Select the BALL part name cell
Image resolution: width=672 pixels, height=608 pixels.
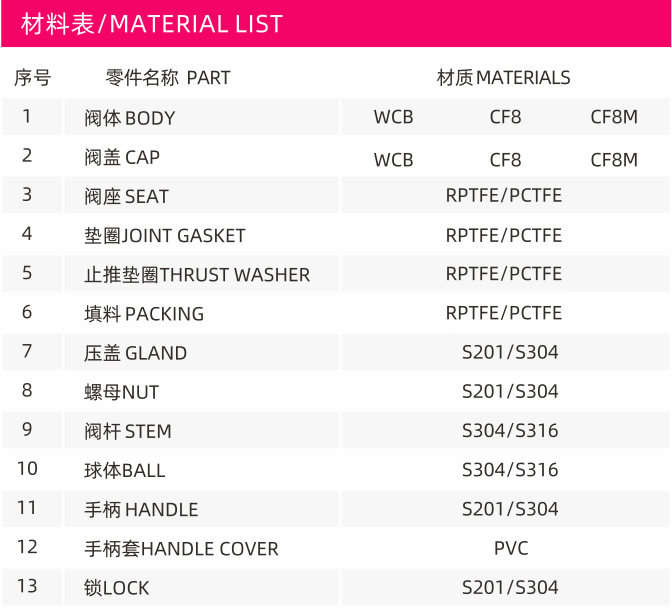tap(201, 470)
